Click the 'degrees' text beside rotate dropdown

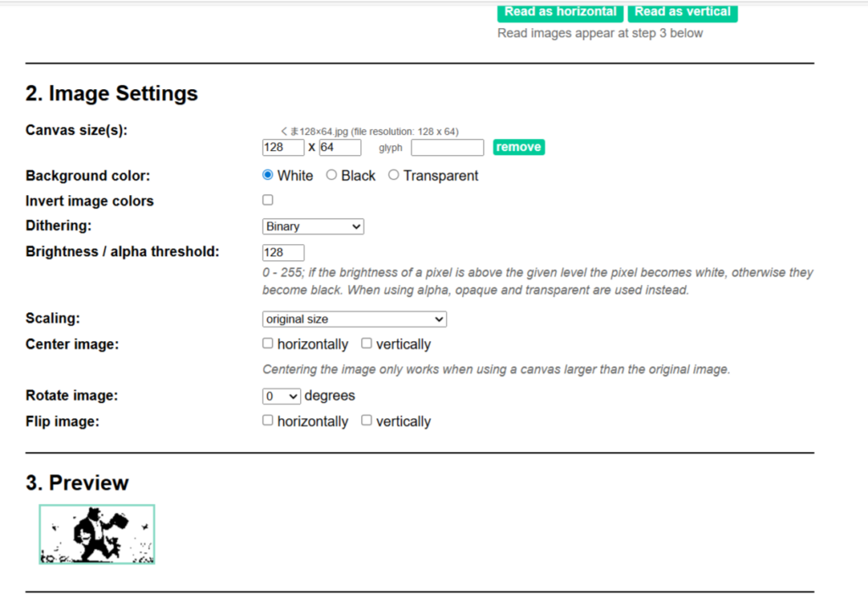(330, 395)
